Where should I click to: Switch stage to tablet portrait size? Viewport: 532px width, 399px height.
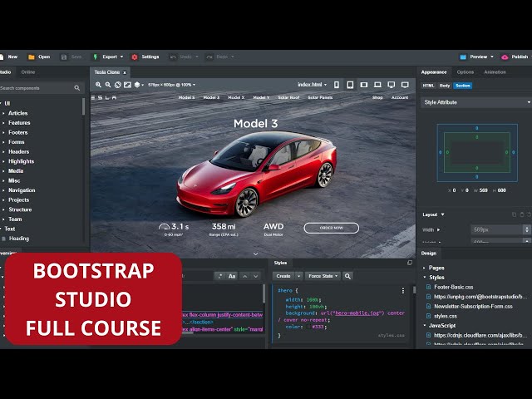point(350,85)
